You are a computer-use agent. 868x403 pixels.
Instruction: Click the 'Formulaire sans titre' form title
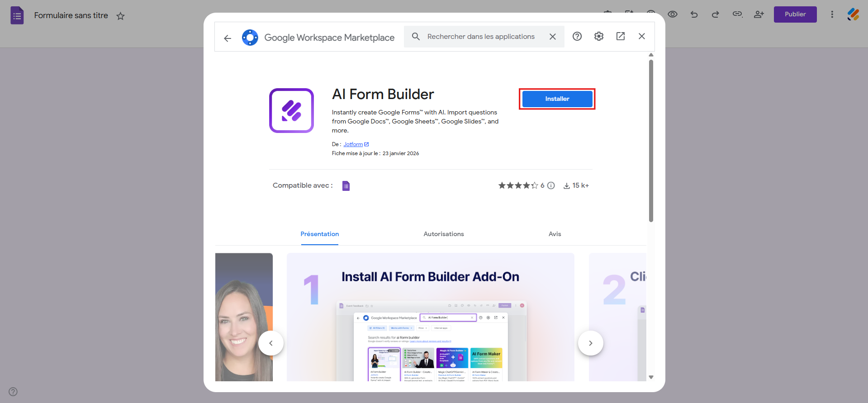click(71, 15)
